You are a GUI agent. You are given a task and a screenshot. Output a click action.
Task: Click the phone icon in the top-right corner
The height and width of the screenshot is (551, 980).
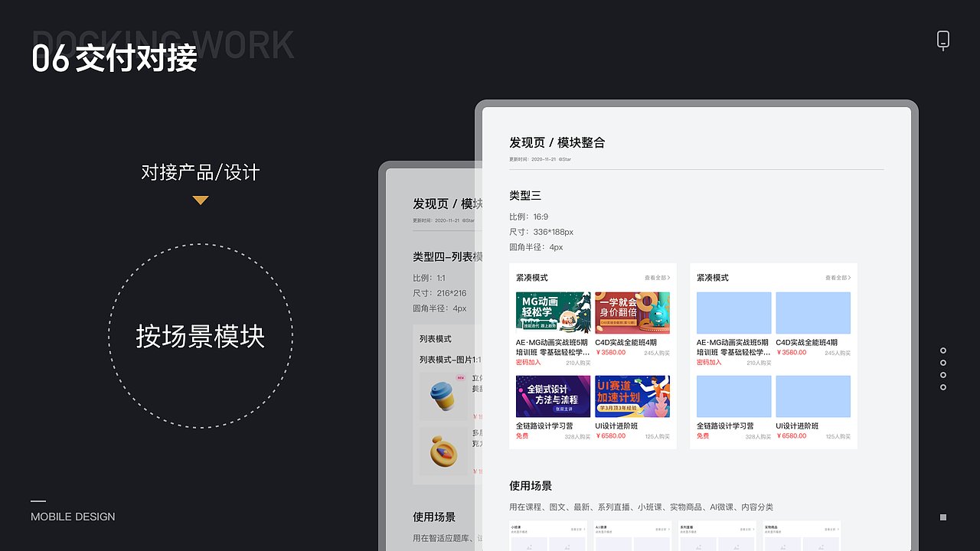point(943,41)
